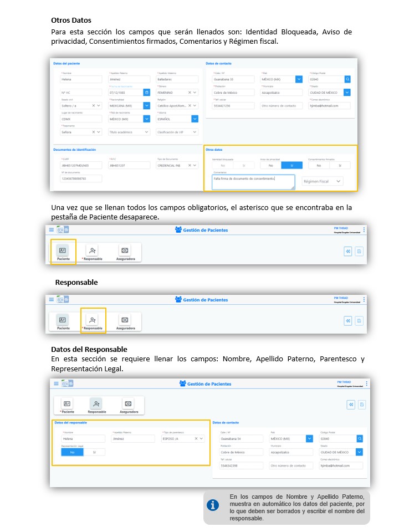Click the blue info icon beside the note
This screenshot has height=532, width=399.
(x=212, y=505)
